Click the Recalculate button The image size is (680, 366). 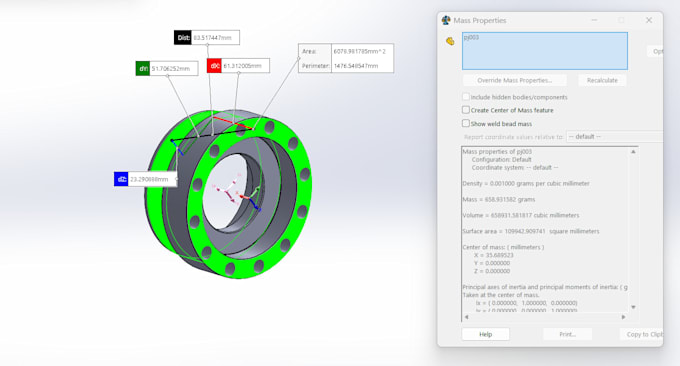[602, 80]
